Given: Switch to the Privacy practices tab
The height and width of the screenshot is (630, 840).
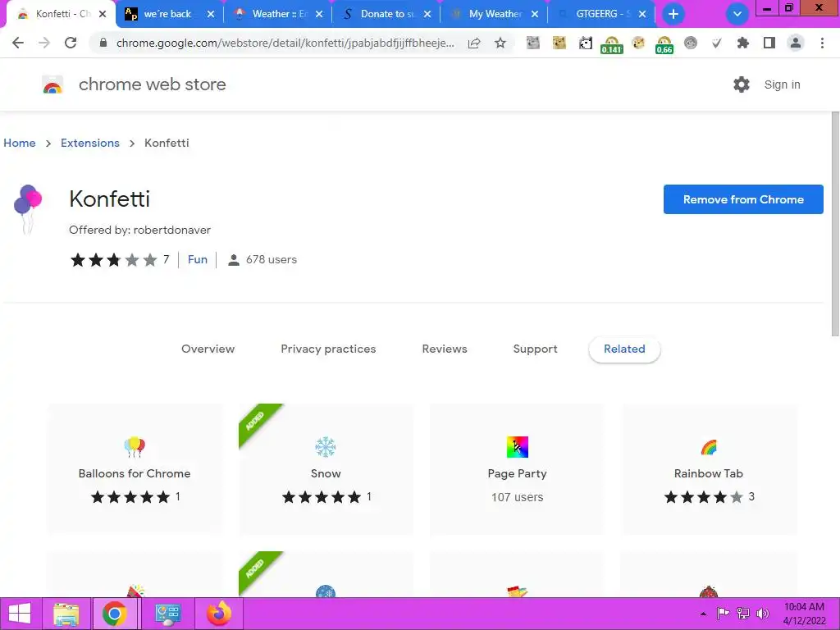Looking at the screenshot, I should (328, 349).
